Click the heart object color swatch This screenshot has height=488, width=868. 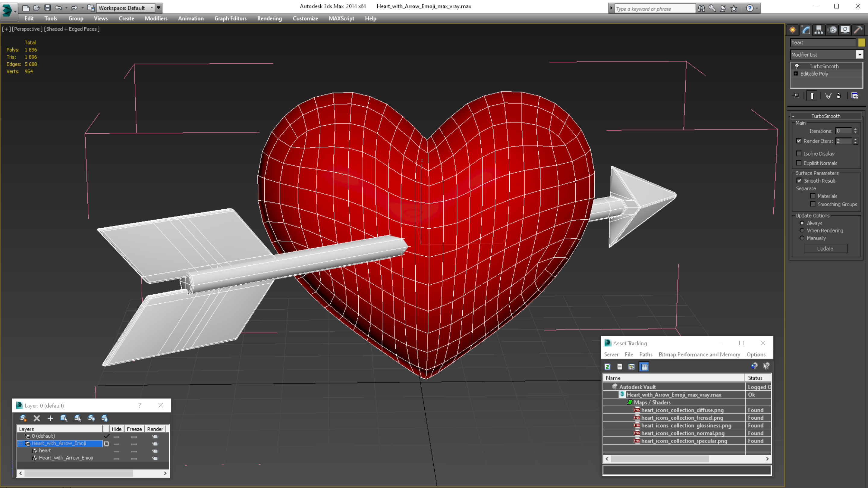tap(862, 42)
